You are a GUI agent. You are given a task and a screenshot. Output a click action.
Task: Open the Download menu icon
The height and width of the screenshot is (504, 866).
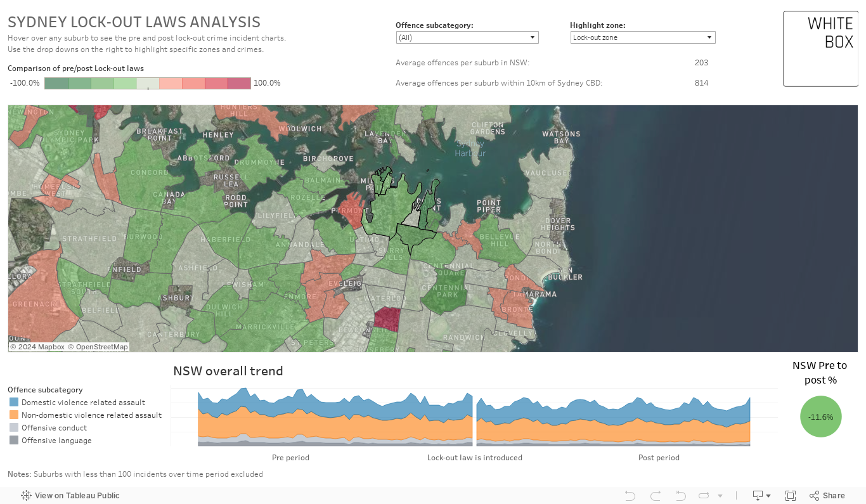point(761,496)
